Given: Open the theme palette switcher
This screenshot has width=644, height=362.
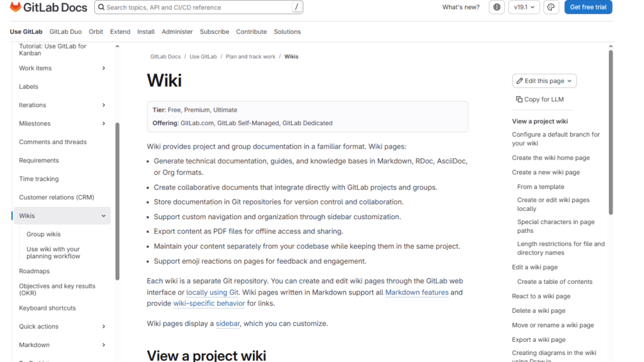Looking at the screenshot, I should pos(551,7).
